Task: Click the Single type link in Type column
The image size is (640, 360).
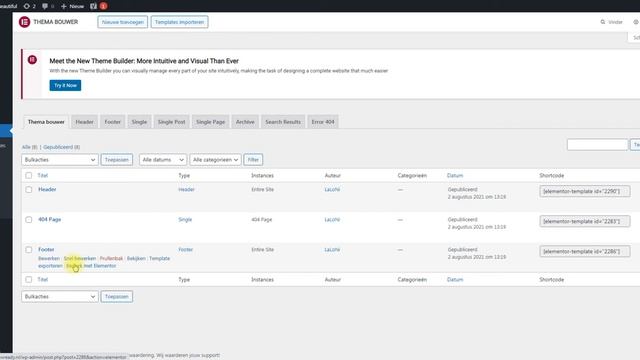Action: [x=185, y=220]
